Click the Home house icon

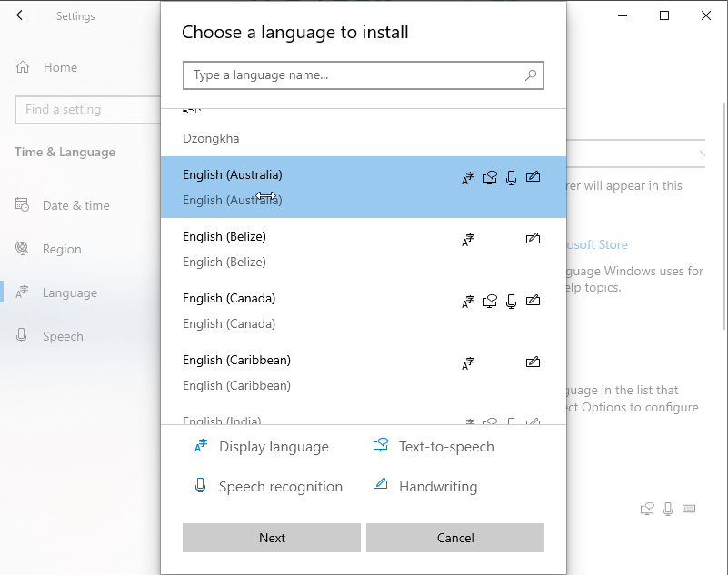click(x=23, y=67)
